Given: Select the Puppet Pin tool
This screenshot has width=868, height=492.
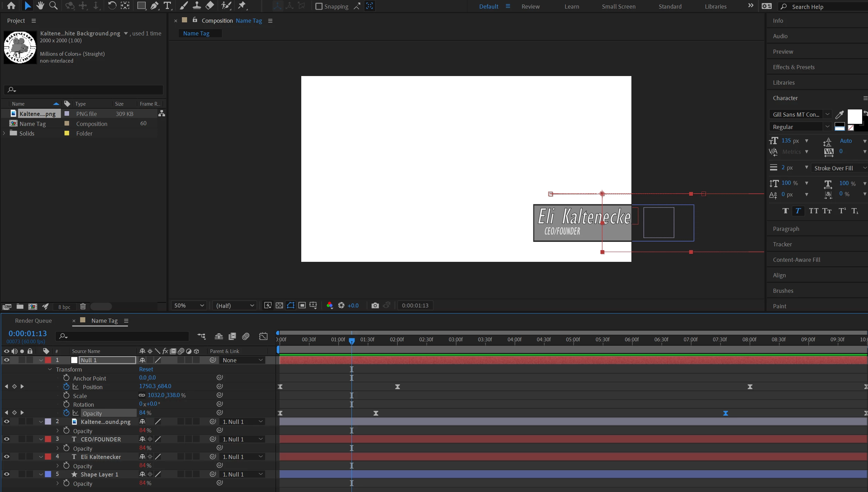Looking at the screenshot, I should click(x=242, y=6).
